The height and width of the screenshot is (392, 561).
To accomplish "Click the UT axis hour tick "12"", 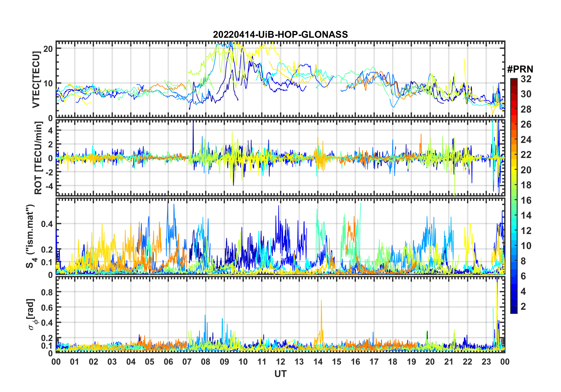I will click(x=280, y=362).
